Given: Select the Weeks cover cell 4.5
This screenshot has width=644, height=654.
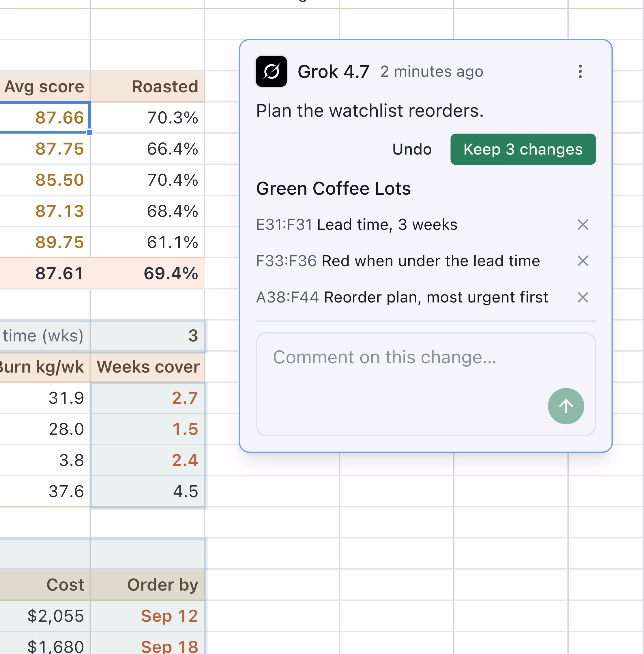Looking at the screenshot, I should tap(147, 491).
